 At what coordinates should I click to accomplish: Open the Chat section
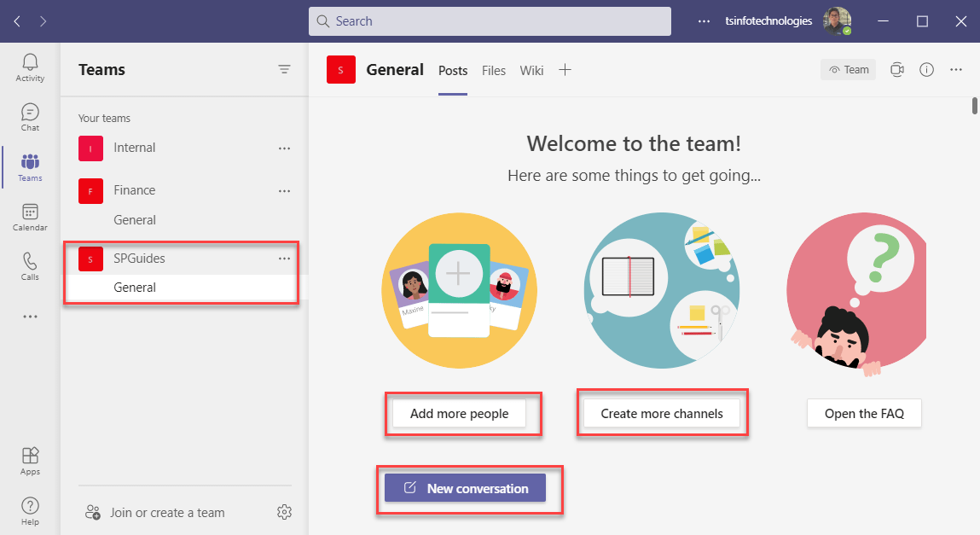click(x=30, y=117)
